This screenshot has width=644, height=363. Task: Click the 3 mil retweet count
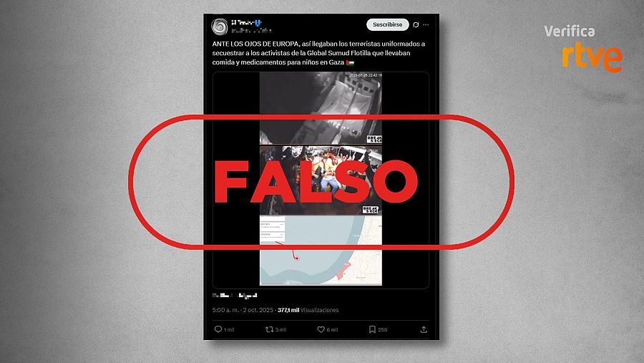click(281, 329)
